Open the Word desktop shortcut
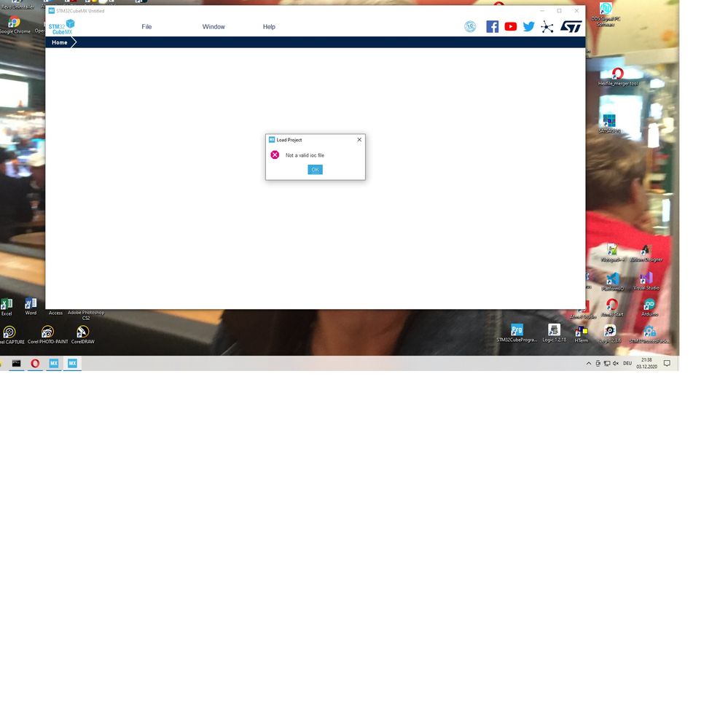This screenshot has width=728, height=707. coord(31,307)
